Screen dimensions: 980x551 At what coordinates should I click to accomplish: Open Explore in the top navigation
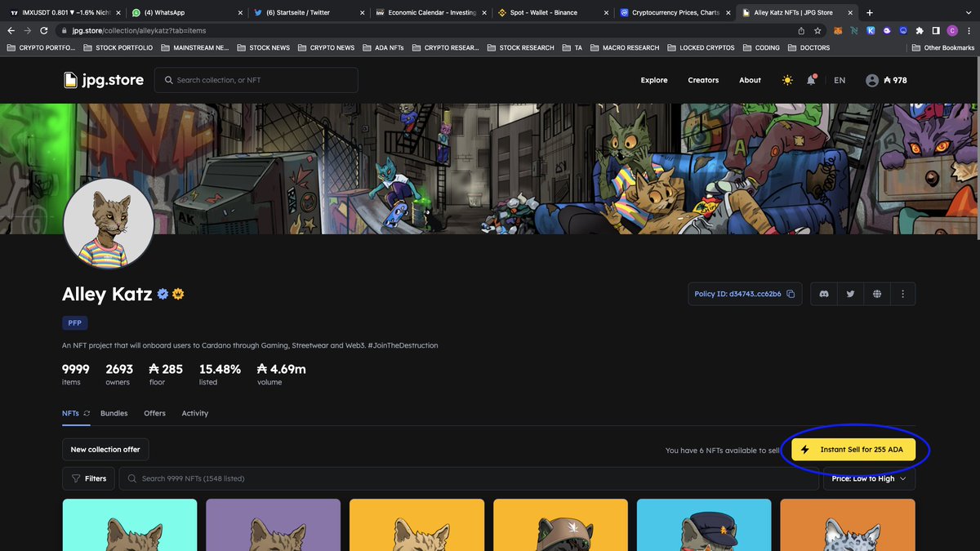click(x=654, y=80)
